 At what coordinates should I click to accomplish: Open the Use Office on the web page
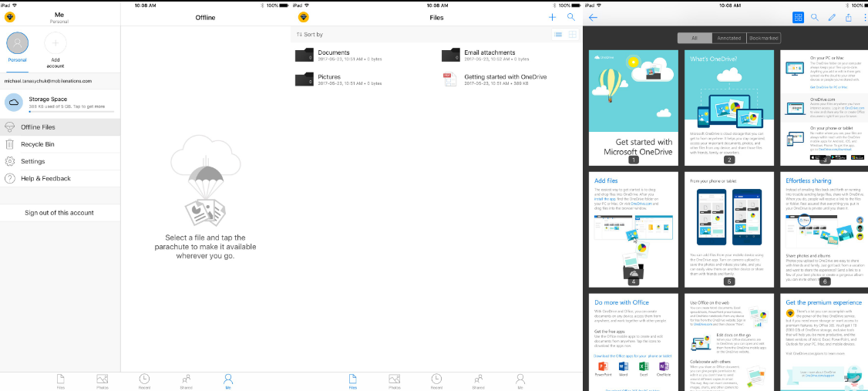729,342
